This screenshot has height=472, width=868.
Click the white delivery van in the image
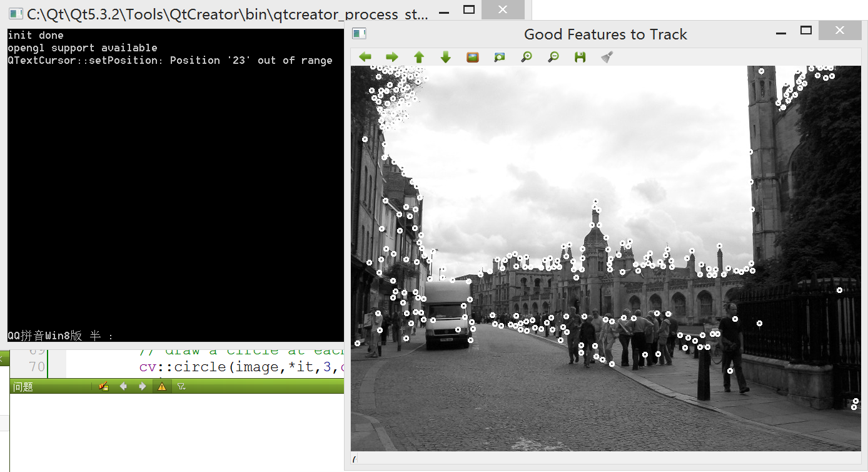click(447, 312)
